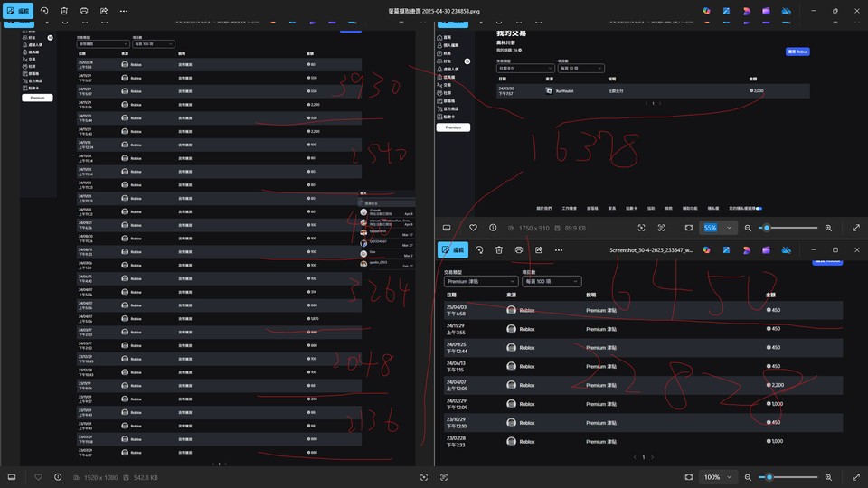This screenshot has height=488, width=868.
Task: Click zoom out icon in 55% window
Action: tap(748, 228)
